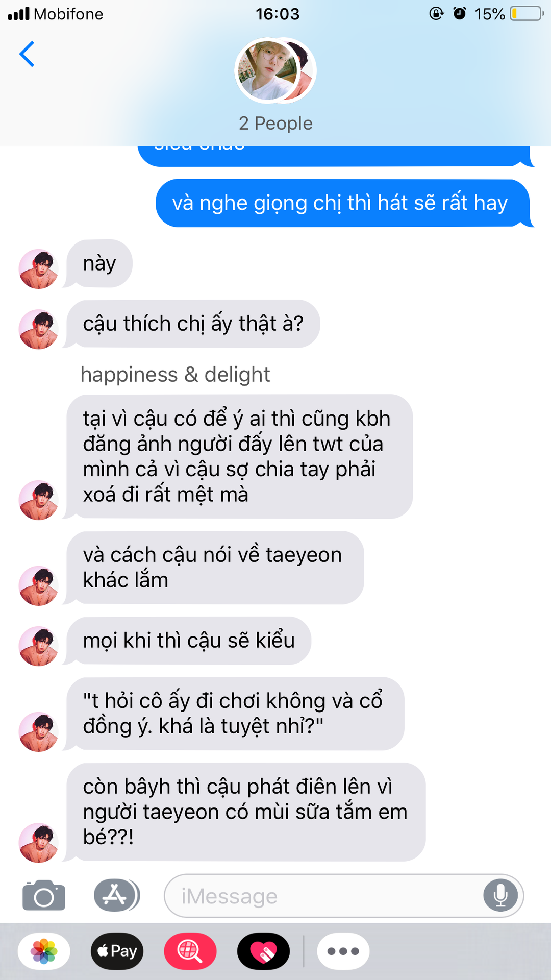Open Apple Pay in app drawer
551x980 pixels.
click(x=117, y=951)
